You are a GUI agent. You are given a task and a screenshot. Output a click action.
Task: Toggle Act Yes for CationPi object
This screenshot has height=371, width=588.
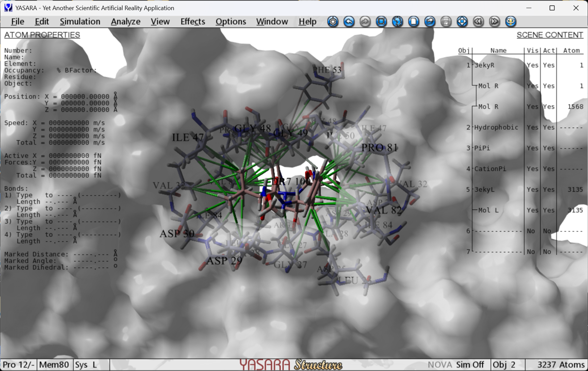[549, 168]
